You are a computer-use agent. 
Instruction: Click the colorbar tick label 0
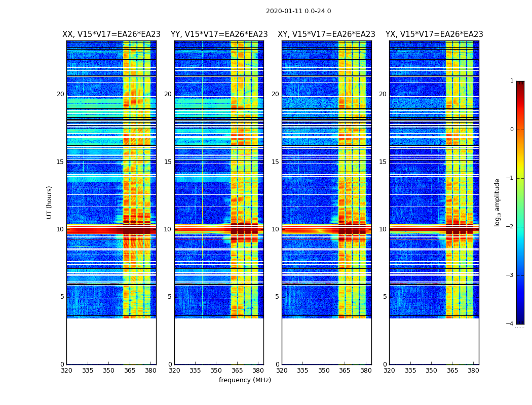[x=512, y=130]
